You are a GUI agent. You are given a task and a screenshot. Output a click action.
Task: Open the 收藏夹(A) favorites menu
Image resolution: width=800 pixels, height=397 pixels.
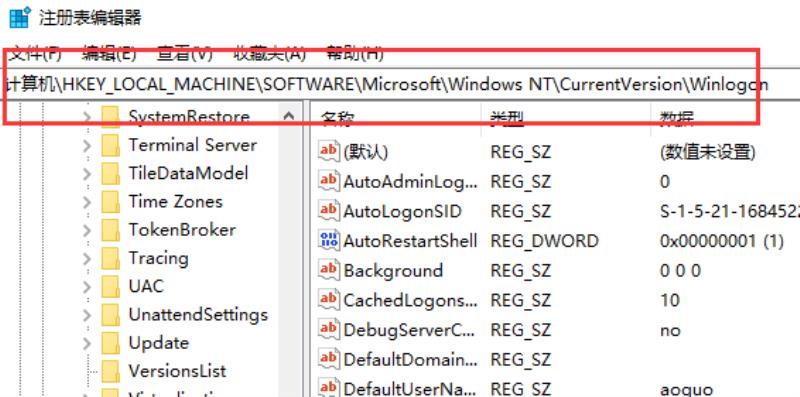pos(270,53)
